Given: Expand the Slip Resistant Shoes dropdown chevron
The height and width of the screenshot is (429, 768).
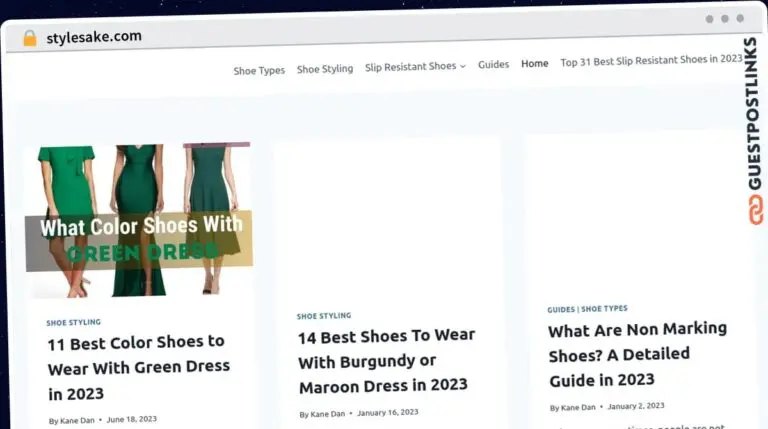Looking at the screenshot, I should pyautogui.click(x=463, y=66).
